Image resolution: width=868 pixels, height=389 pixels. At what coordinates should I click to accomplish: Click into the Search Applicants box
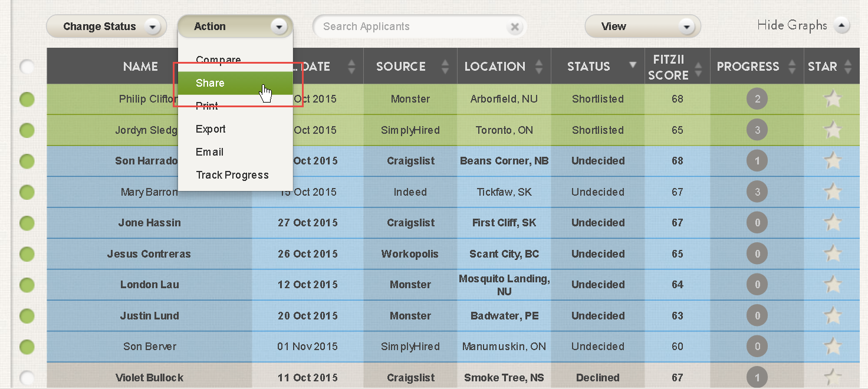click(413, 27)
